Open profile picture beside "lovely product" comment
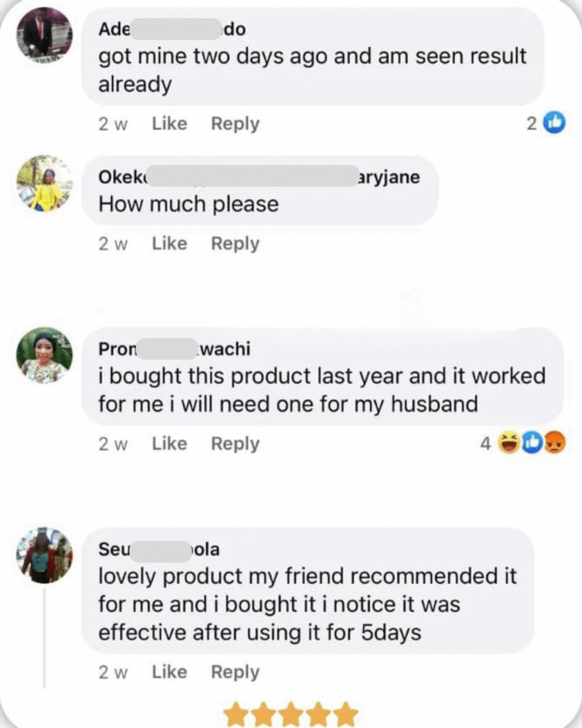The image size is (582, 728). (x=44, y=555)
